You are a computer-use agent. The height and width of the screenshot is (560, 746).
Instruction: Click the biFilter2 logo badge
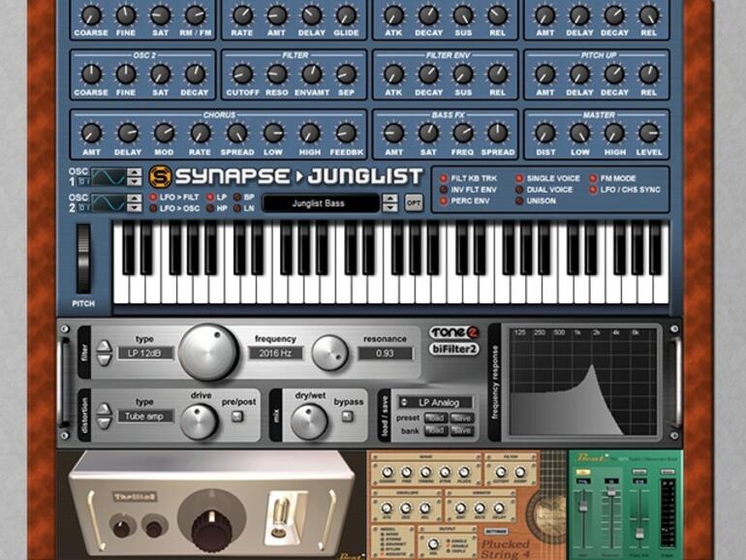pos(454,349)
